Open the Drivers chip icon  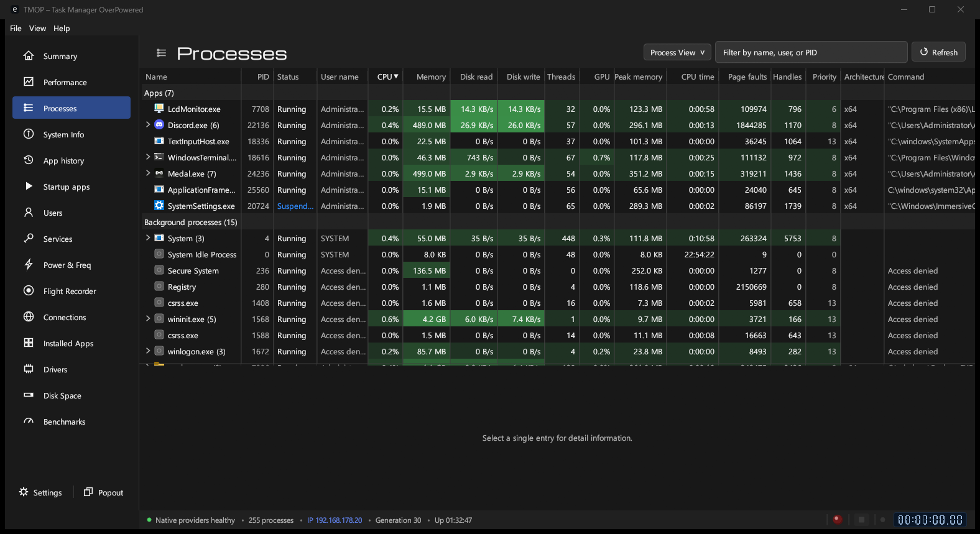[x=29, y=369]
